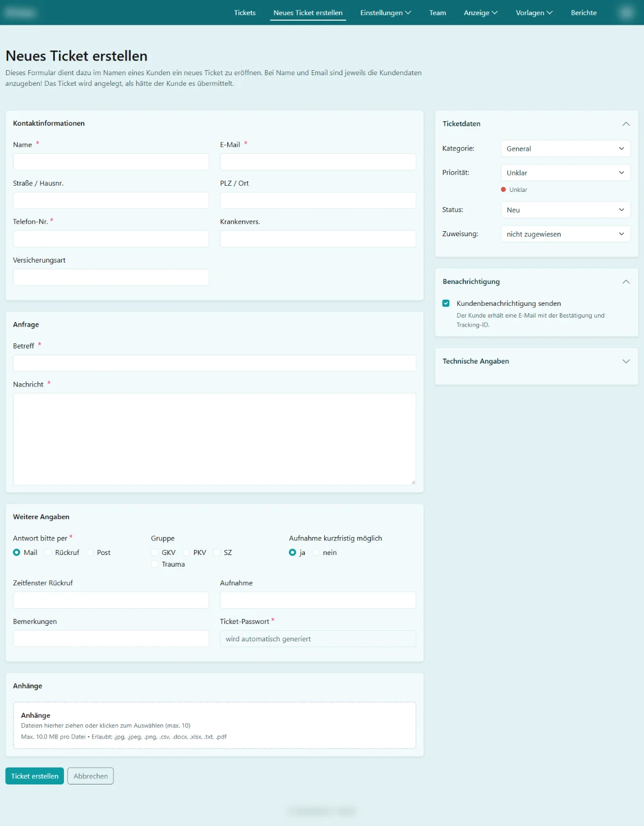Check the GKV group checkbox
The height and width of the screenshot is (826, 644).
pos(155,552)
